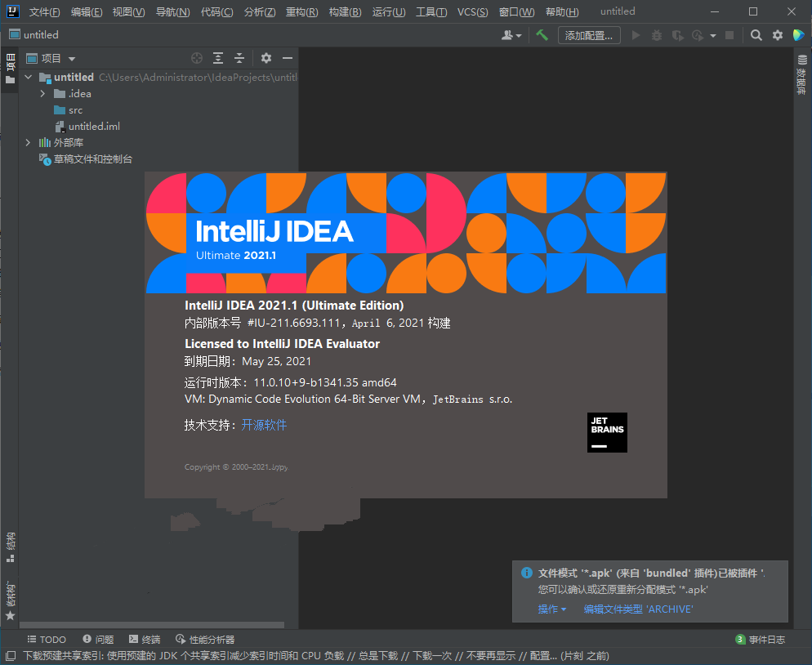The image size is (812, 665).
Task: Click the IntelliJ IDEA splash banner image
Action: tap(406, 233)
